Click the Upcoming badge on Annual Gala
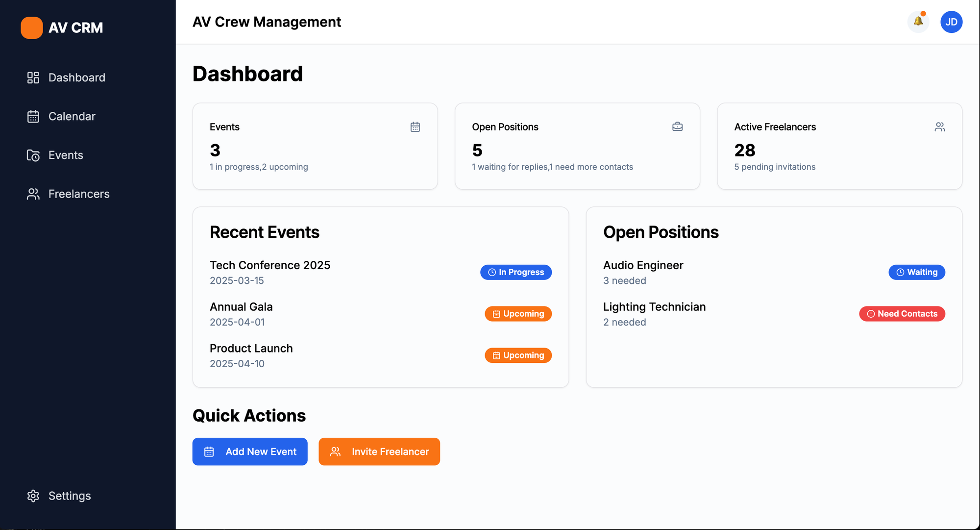Viewport: 980px width, 530px height. point(518,313)
